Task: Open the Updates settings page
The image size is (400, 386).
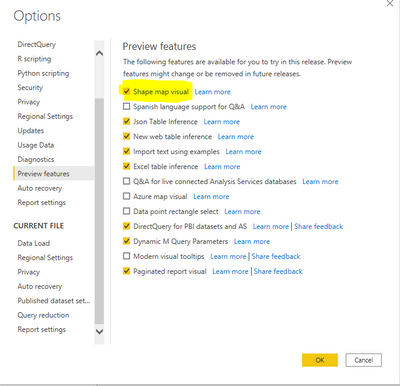Action: (x=31, y=130)
